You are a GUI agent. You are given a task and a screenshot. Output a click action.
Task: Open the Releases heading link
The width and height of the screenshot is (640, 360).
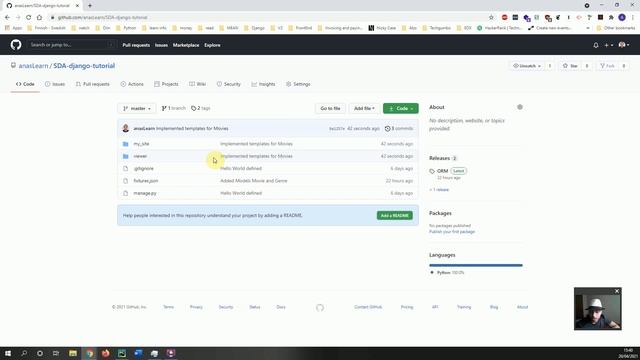pos(439,158)
